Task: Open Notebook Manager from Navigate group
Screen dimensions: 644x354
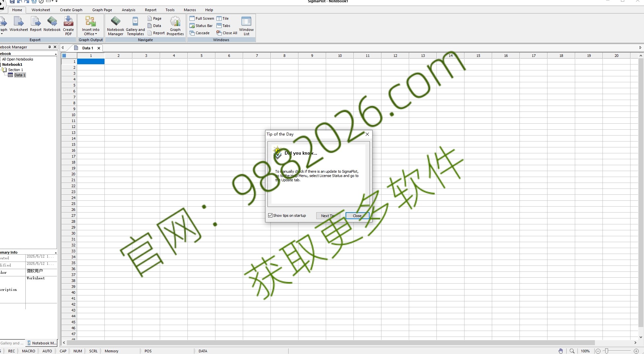Action: pos(116,26)
